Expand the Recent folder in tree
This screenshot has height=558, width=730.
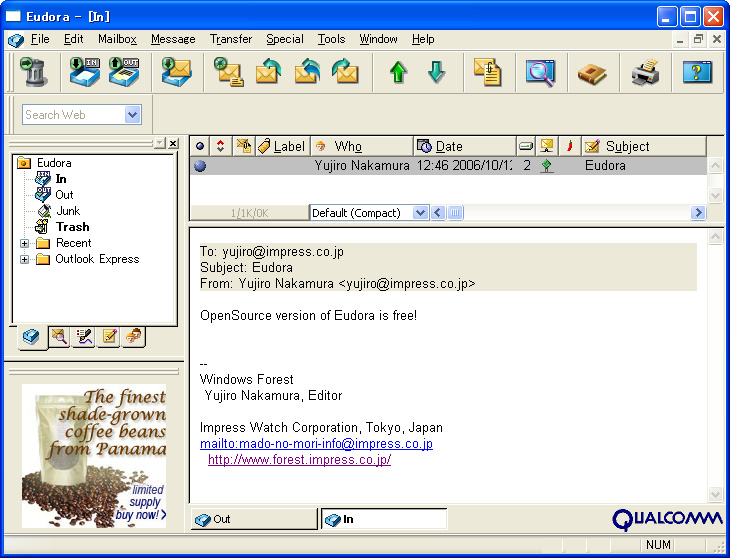click(24, 243)
